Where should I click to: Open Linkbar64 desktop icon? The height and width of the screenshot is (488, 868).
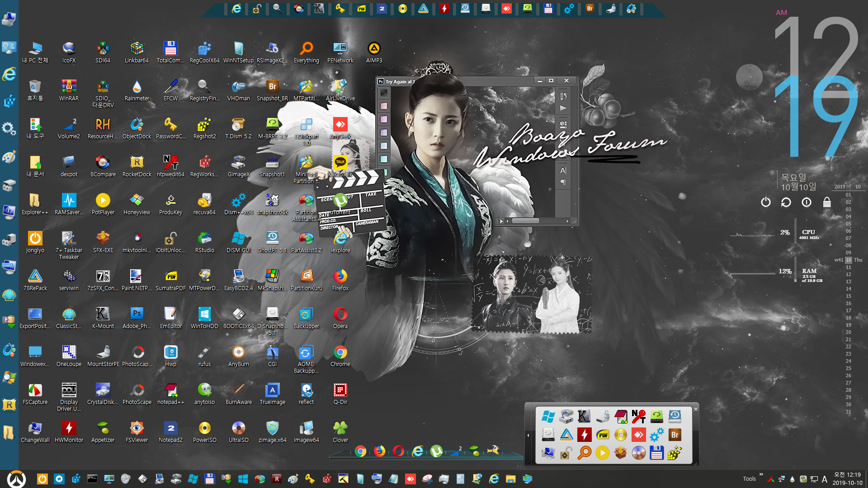[137, 52]
